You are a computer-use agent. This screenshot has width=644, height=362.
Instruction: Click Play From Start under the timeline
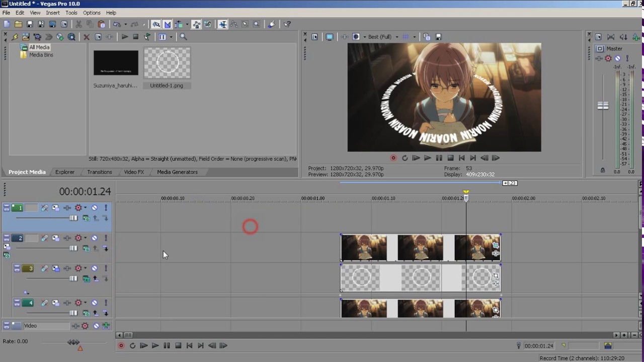[x=144, y=345]
